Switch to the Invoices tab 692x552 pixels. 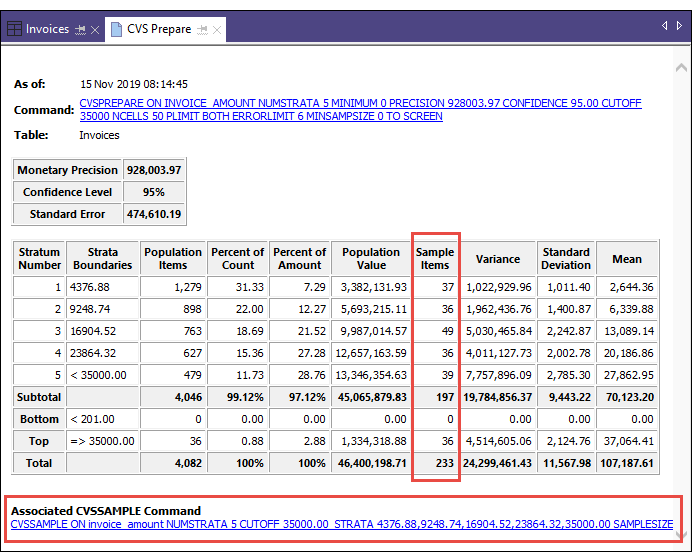click(47, 29)
